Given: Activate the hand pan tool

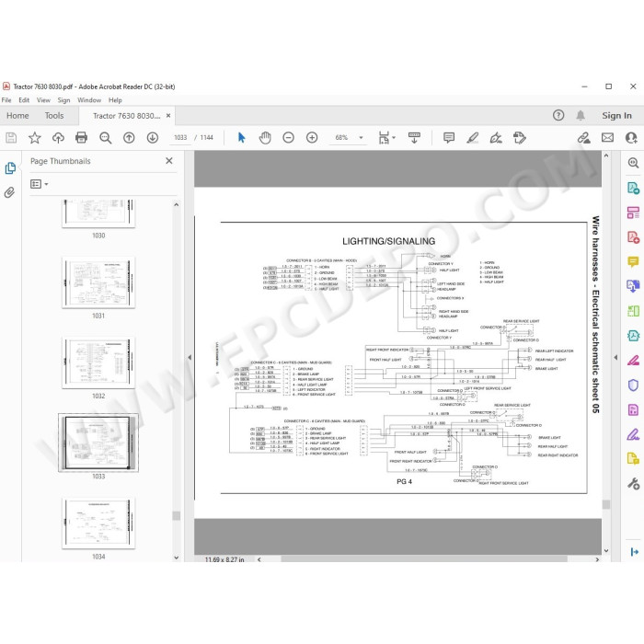Looking at the screenshot, I should pos(265,138).
